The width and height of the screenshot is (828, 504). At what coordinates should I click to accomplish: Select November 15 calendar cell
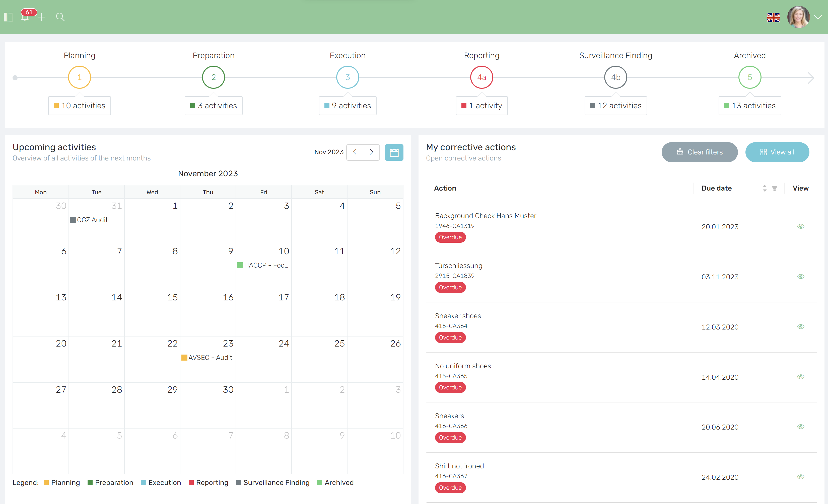coord(152,313)
